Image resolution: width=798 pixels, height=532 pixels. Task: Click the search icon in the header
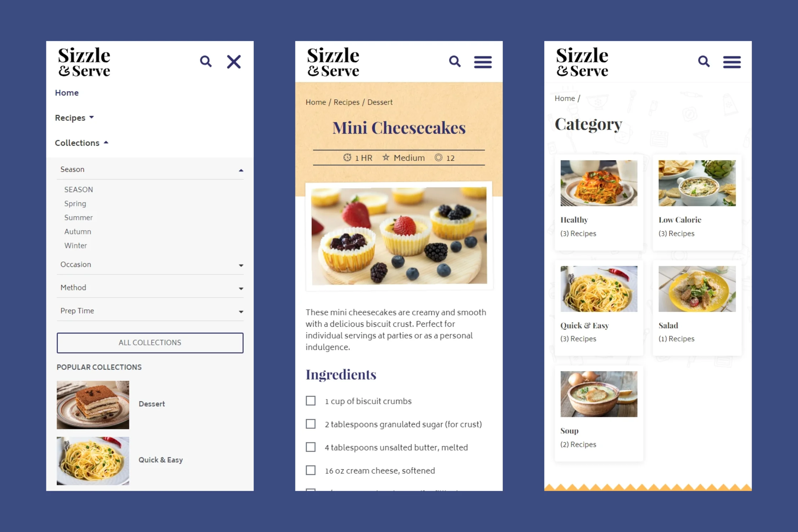207,62
